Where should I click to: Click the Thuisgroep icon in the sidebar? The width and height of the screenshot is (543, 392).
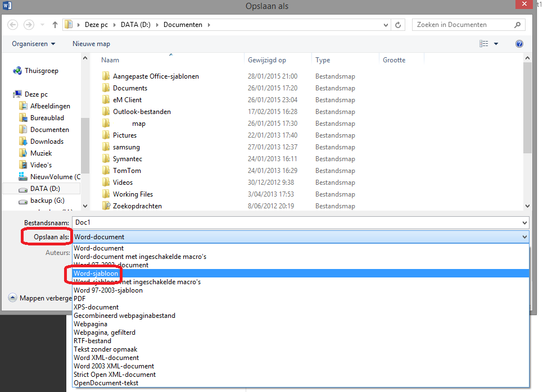pyautogui.click(x=17, y=71)
